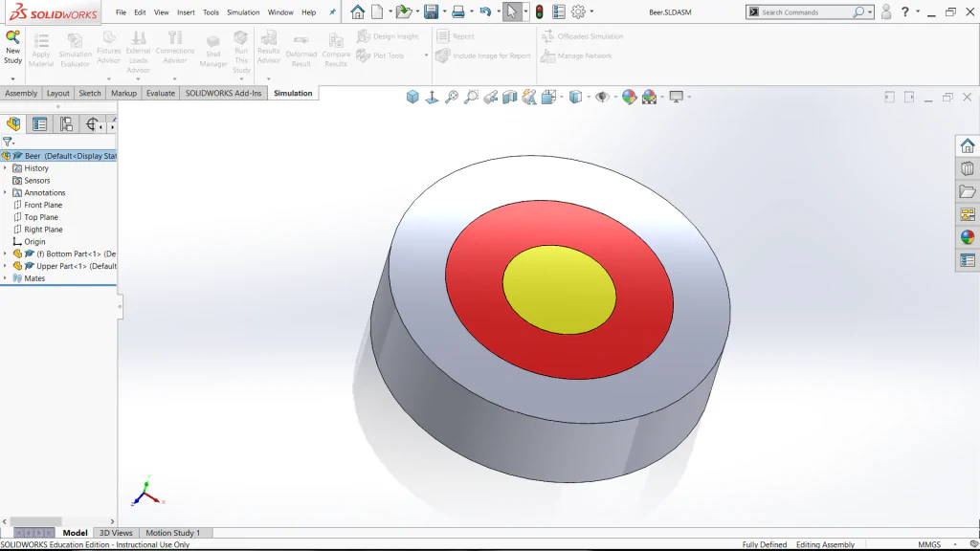980x551 pixels.
Task: Expand the Annotations tree node
Action: click(x=6, y=192)
